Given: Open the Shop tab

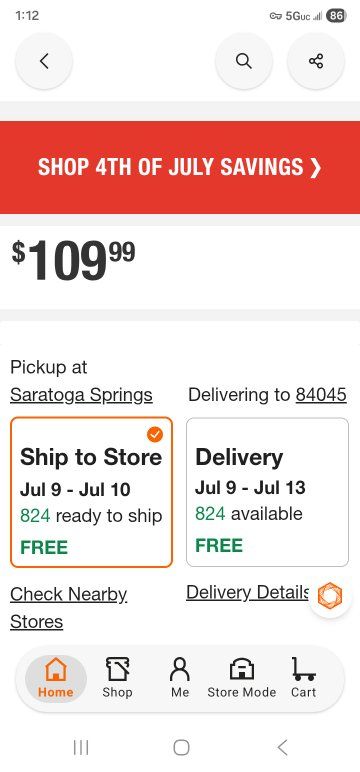Looking at the screenshot, I should [x=117, y=678].
